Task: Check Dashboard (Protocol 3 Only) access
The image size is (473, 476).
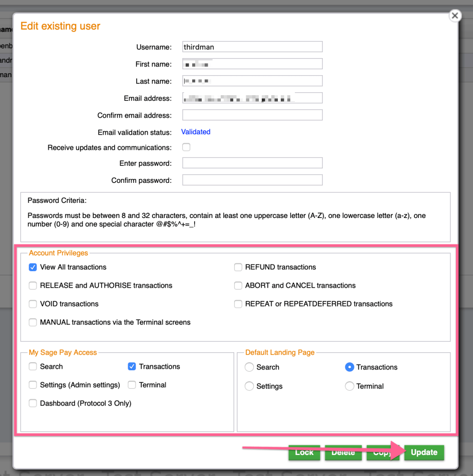Action: (x=33, y=403)
